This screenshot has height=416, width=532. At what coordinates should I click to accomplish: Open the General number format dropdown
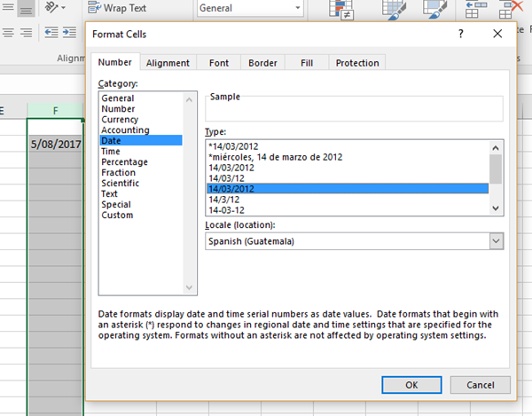pos(297,8)
